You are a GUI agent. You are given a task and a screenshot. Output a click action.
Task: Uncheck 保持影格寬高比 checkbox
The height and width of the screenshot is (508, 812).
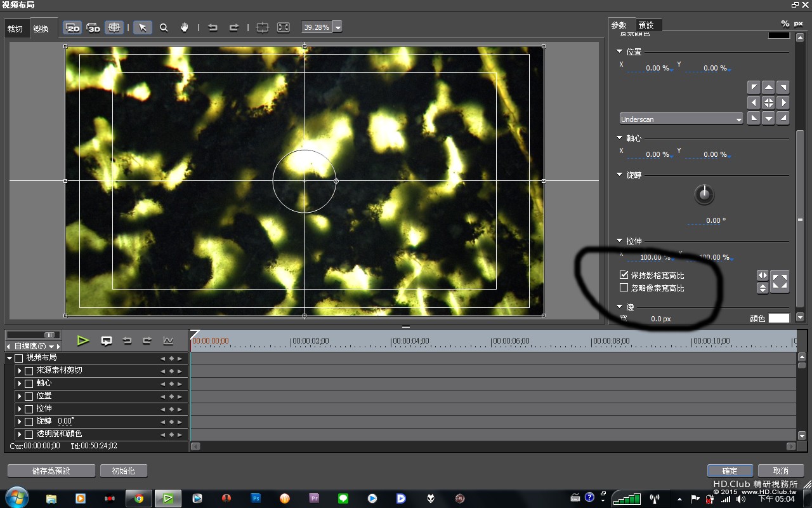pyautogui.click(x=624, y=275)
